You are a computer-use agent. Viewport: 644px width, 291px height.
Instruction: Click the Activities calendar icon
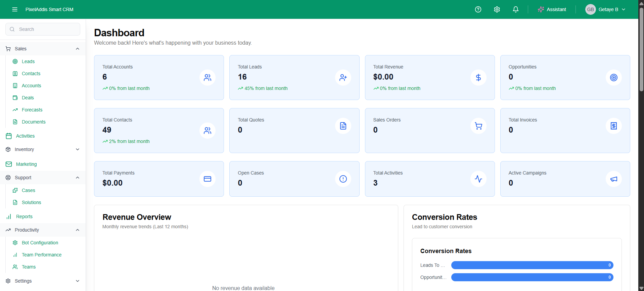point(9,136)
